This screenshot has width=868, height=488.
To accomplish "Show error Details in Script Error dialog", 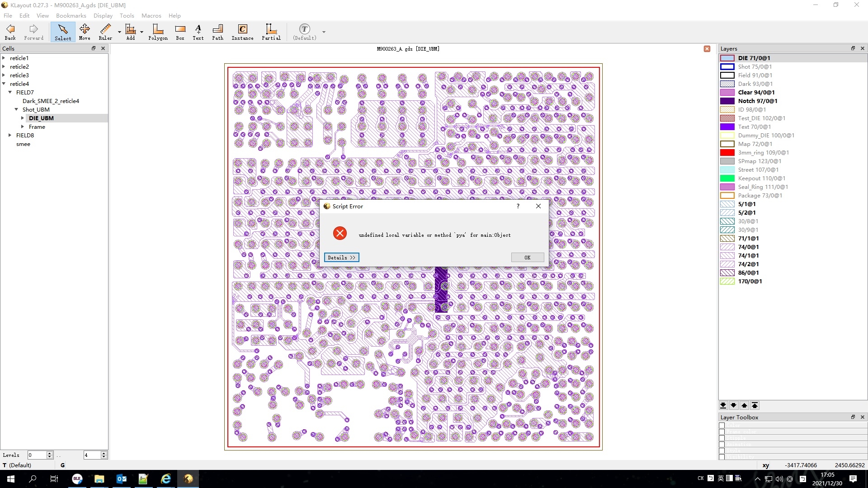I will click(341, 258).
